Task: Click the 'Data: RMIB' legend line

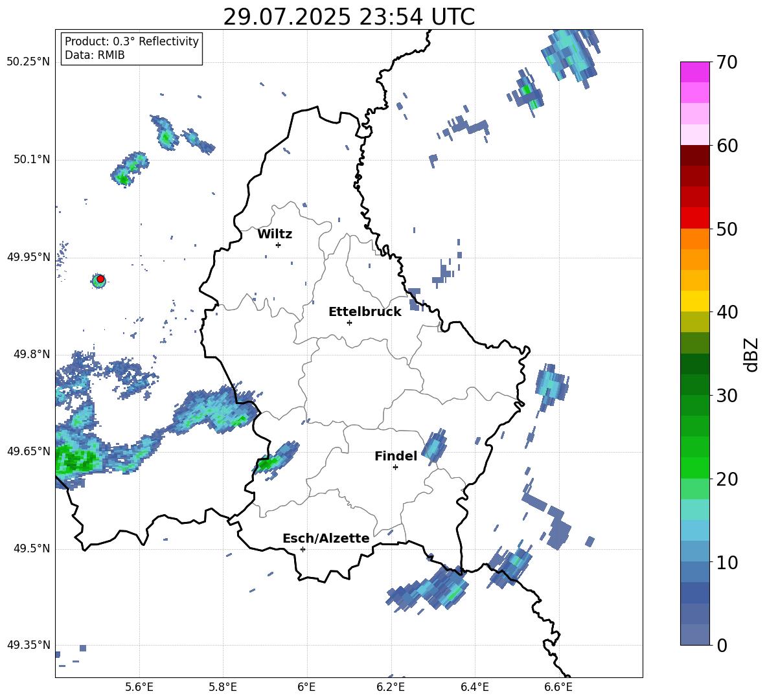Action: click(95, 55)
